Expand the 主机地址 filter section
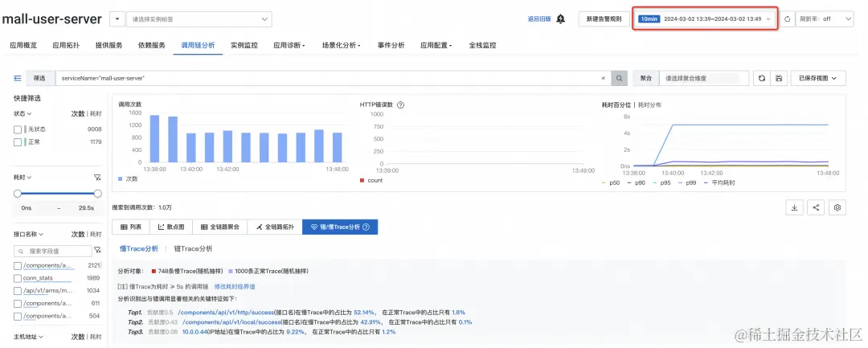The width and height of the screenshot is (868, 348). tap(29, 337)
